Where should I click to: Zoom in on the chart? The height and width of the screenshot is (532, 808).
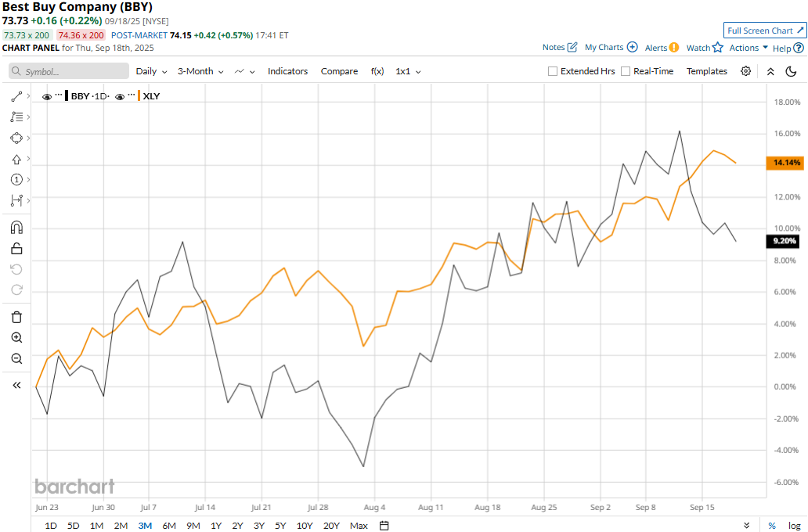(16, 338)
